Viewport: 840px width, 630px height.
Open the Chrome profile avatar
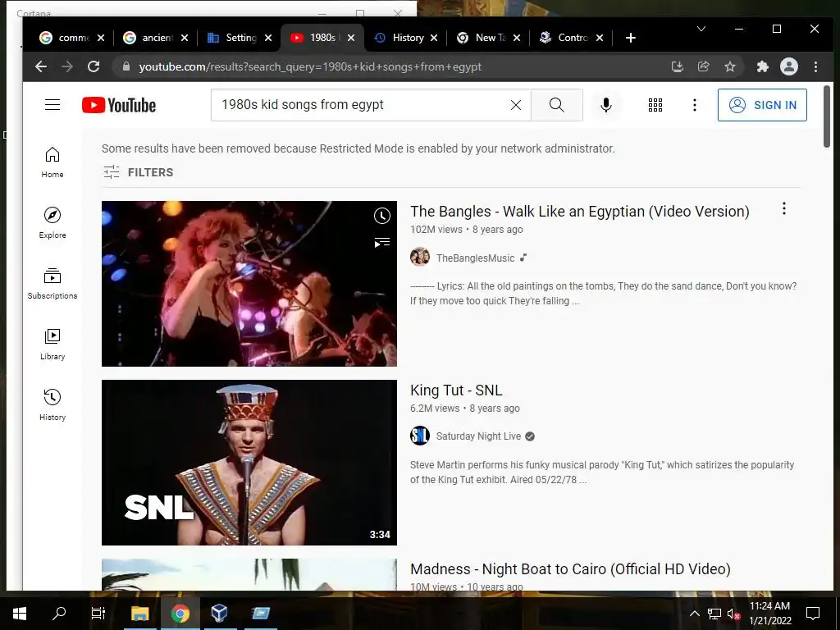click(x=788, y=66)
